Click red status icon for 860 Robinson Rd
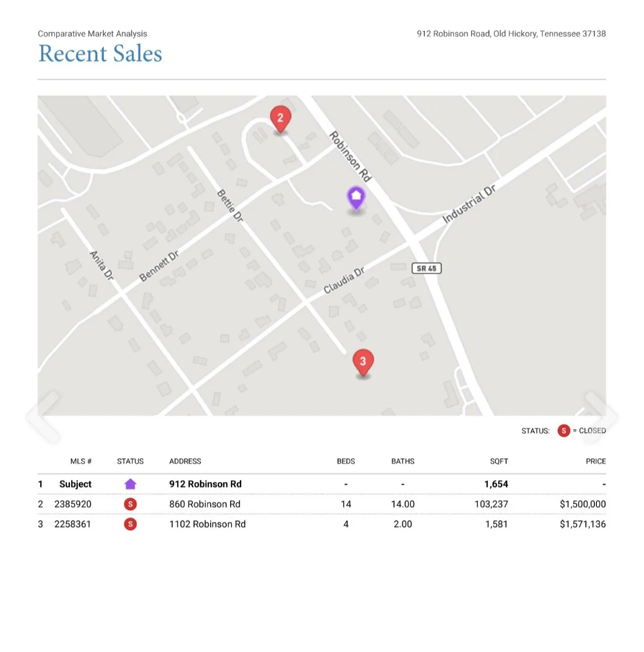The height and width of the screenshot is (652, 644). pos(130,504)
